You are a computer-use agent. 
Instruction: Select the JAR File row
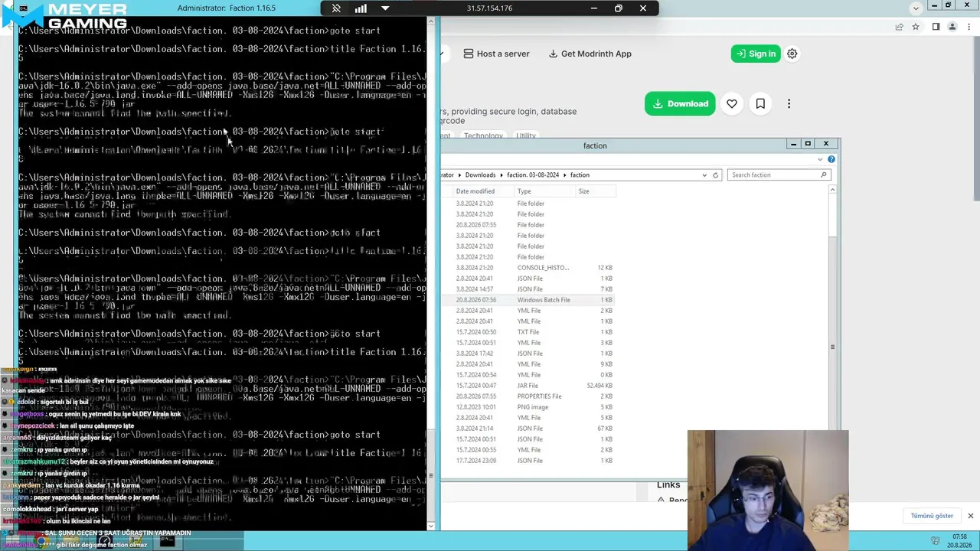tap(528, 386)
